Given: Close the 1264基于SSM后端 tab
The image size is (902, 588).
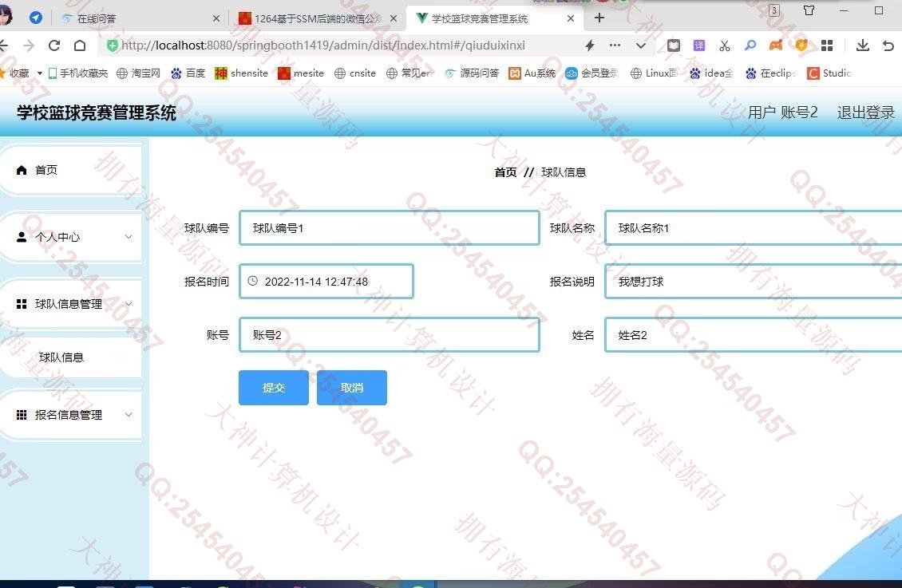Looking at the screenshot, I should click(394, 18).
